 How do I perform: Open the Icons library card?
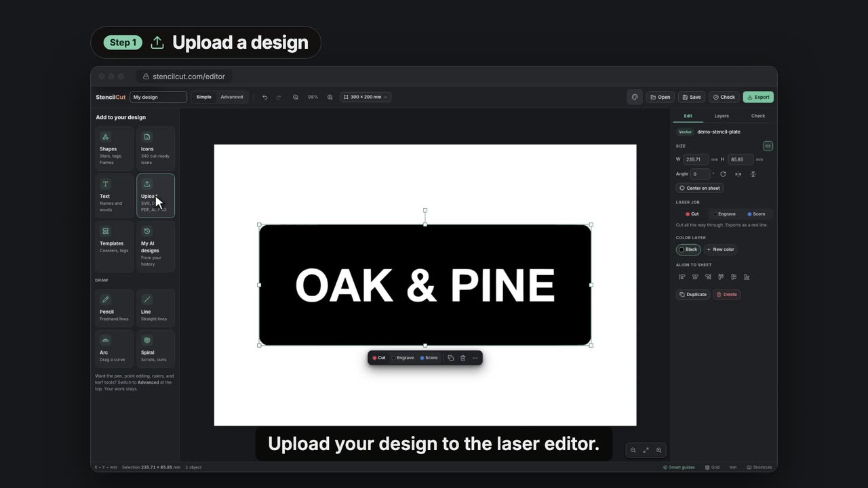156,148
